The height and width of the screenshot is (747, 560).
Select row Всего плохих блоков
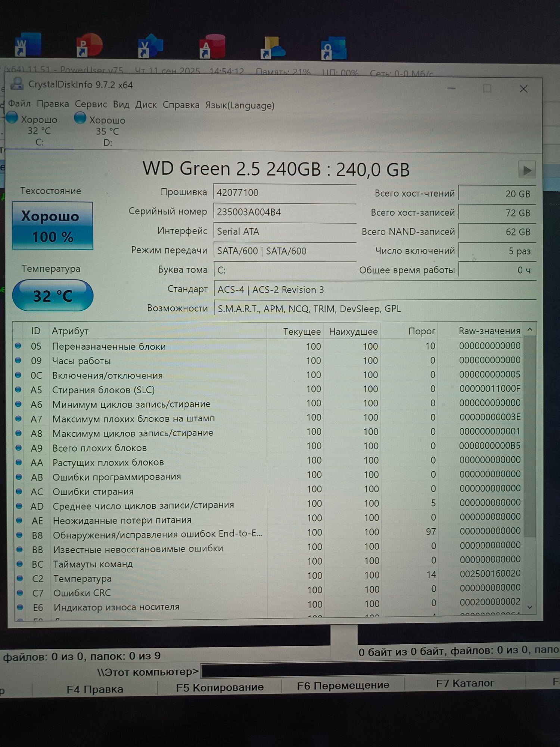(x=268, y=447)
